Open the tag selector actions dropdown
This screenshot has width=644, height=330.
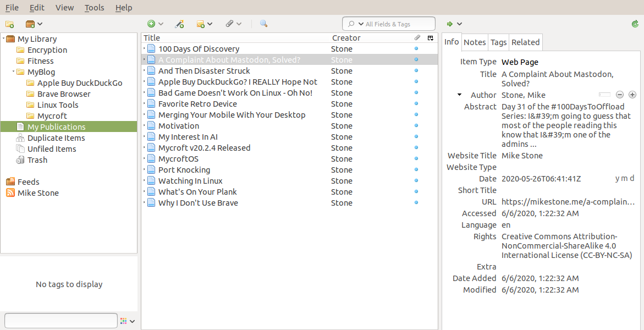coord(128,321)
